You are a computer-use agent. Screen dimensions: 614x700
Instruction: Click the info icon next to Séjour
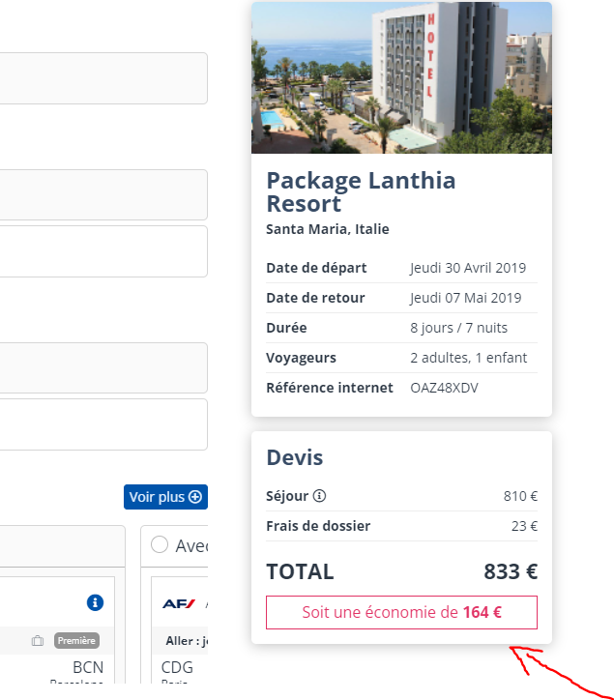click(x=320, y=496)
